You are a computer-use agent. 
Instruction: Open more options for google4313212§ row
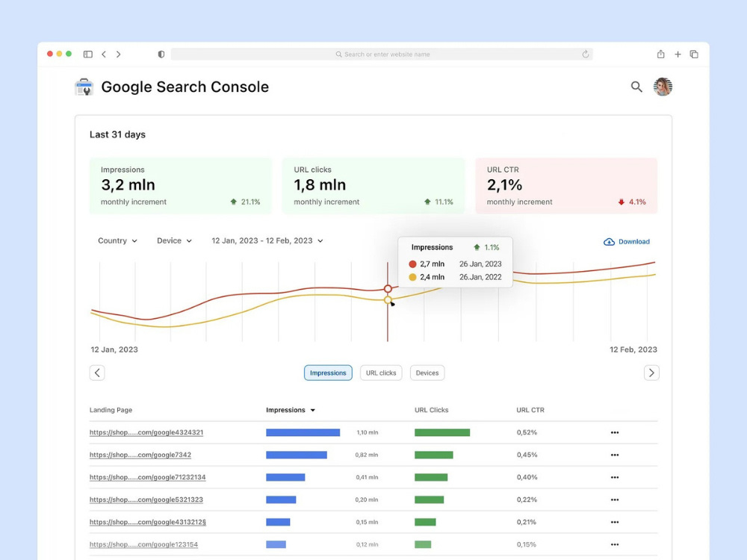[615, 522]
